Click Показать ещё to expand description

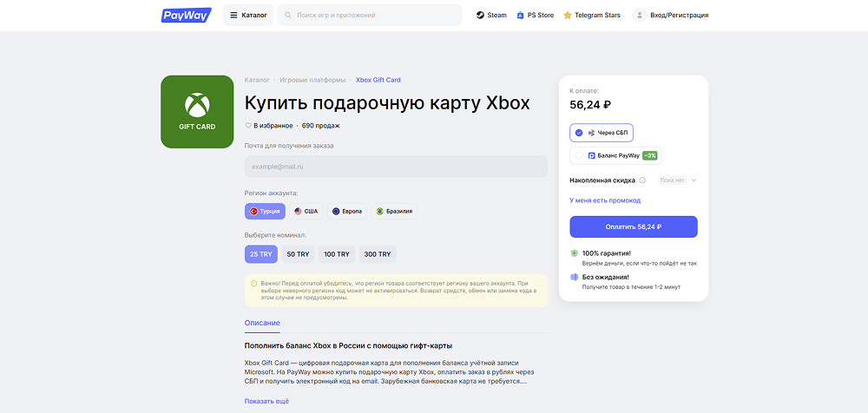(266, 401)
